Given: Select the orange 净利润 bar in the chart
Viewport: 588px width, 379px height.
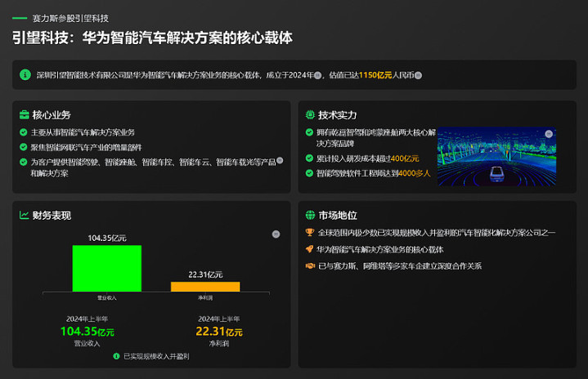Looking at the screenshot, I should [x=205, y=286].
